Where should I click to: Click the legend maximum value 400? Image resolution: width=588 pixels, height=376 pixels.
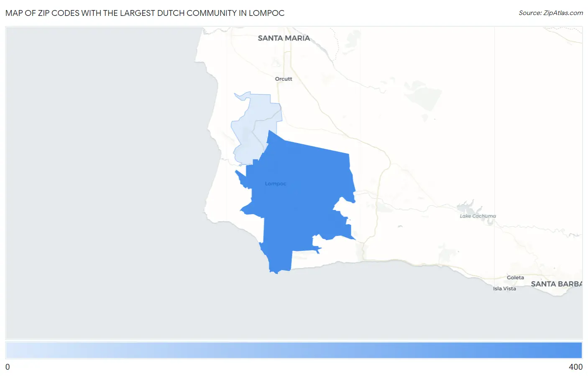coord(575,367)
